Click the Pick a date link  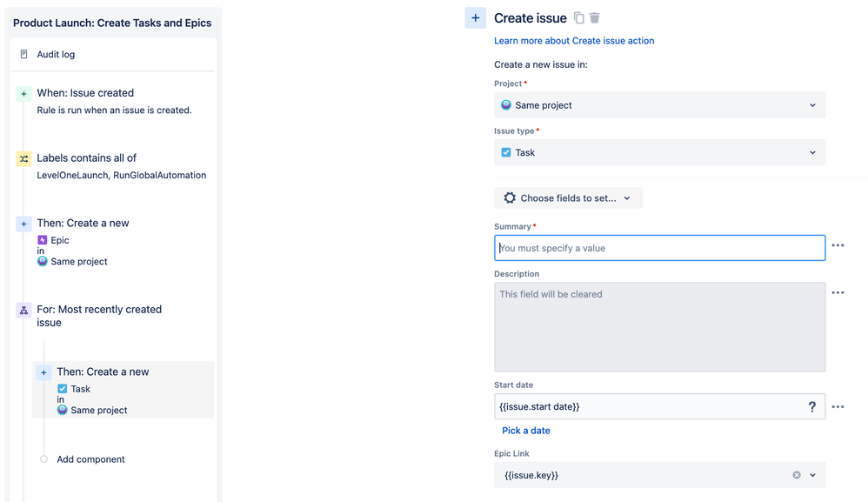click(x=526, y=431)
